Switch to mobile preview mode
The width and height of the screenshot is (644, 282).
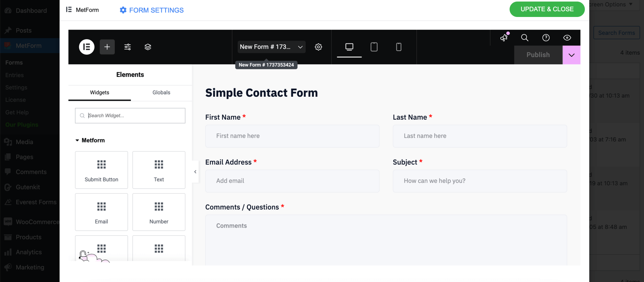398,47
